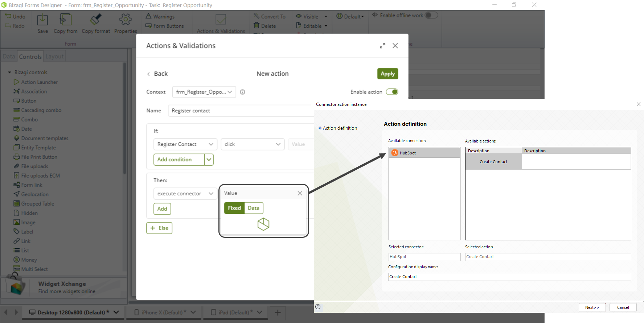Open Actions & Validations tool
Screen dimensions: 644x323
click(x=221, y=24)
